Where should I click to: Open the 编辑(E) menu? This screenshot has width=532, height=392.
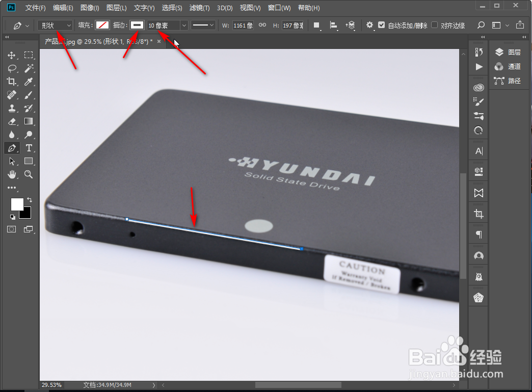63,8
